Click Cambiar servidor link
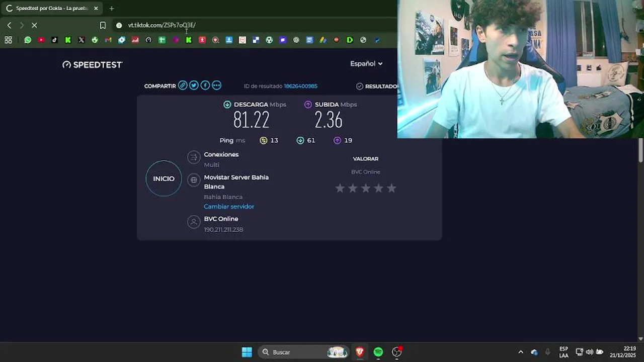Image resolution: width=644 pixels, height=362 pixels. tap(229, 207)
